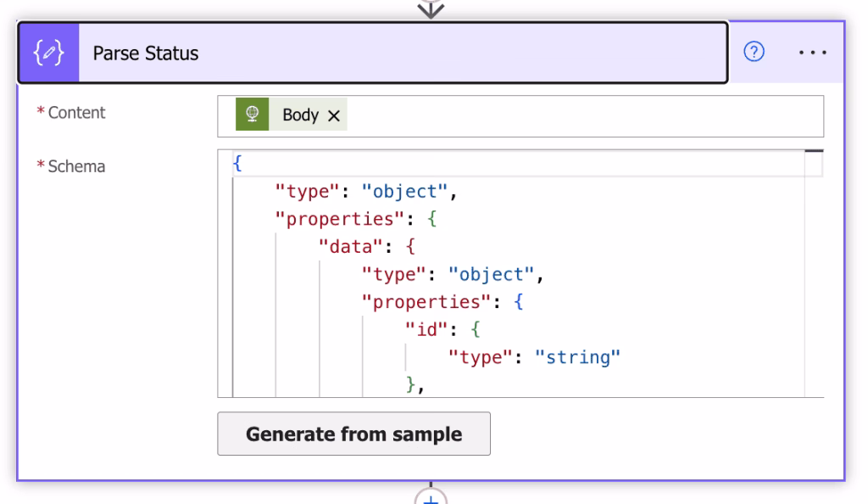Select the Parse Status title to rename it
The image size is (868, 504).
point(145,53)
